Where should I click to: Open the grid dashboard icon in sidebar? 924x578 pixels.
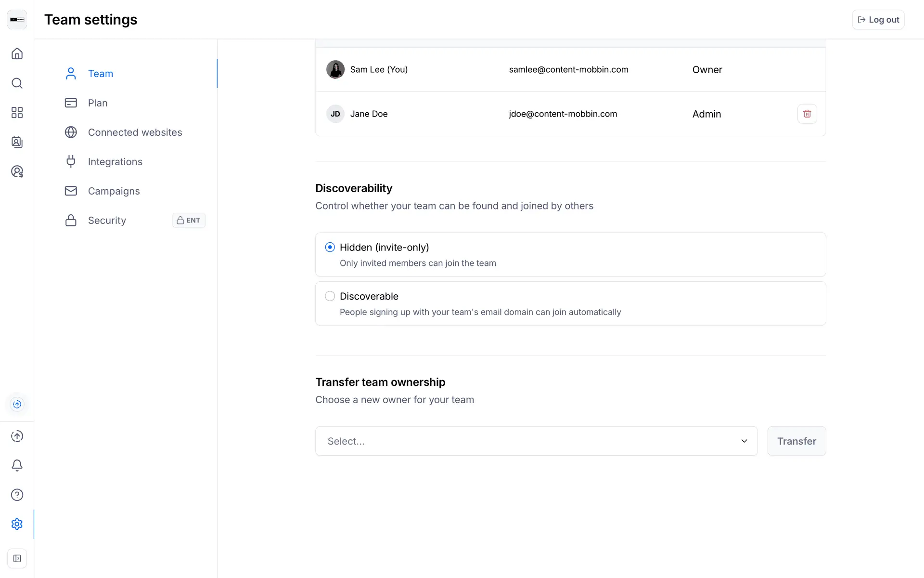17,113
